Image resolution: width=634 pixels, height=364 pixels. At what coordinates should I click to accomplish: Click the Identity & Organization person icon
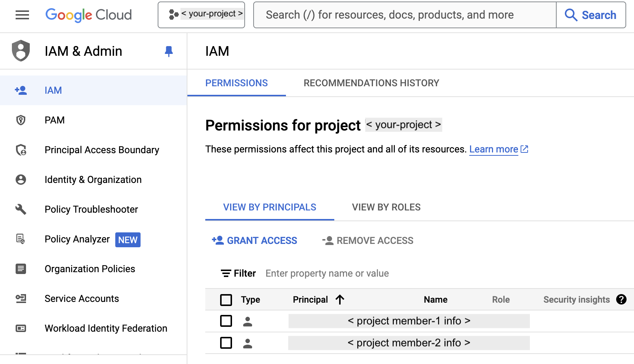point(21,180)
